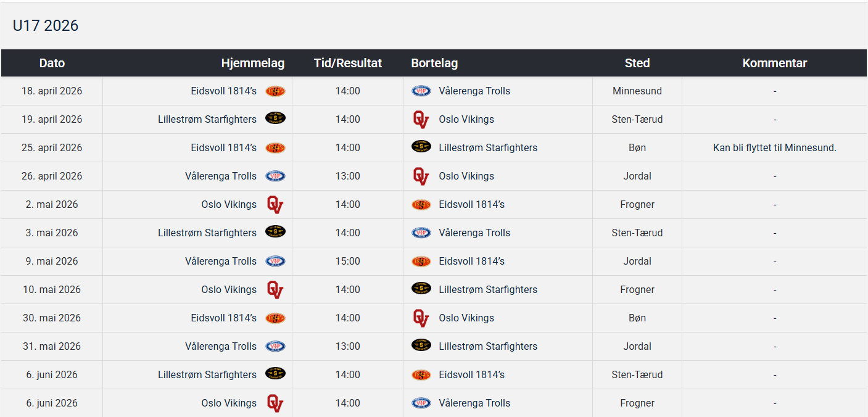
Task: Click Oslo Vikings home logo in 2. mai row
Action: click(275, 205)
